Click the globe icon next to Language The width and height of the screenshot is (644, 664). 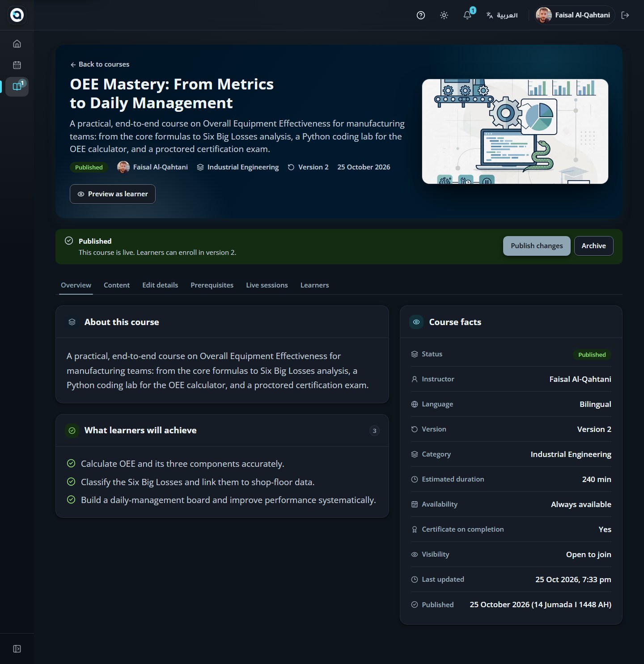coord(415,404)
